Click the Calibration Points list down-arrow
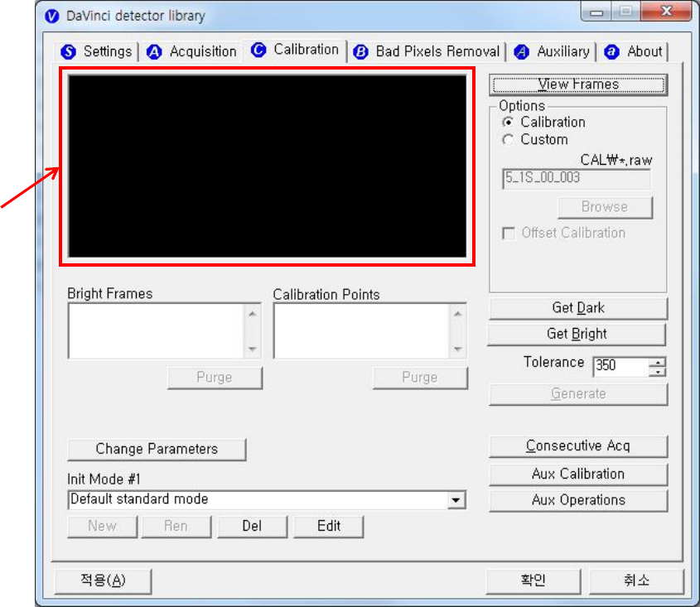The image size is (700, 607). pos(458,349)
